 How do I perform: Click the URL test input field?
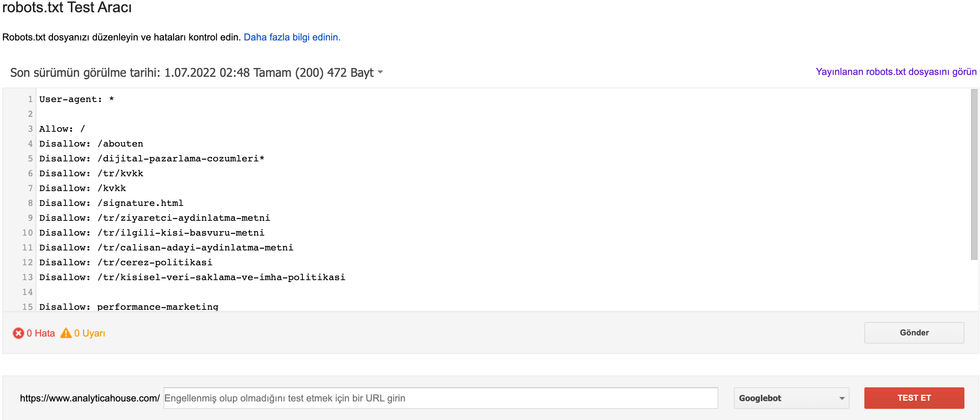[x=441, y=398]
